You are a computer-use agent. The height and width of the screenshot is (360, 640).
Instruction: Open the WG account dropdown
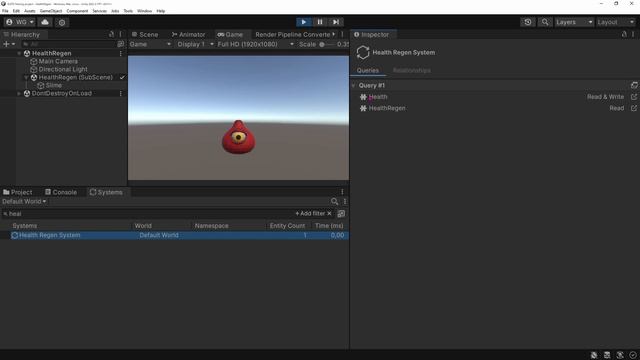[20, 22]
